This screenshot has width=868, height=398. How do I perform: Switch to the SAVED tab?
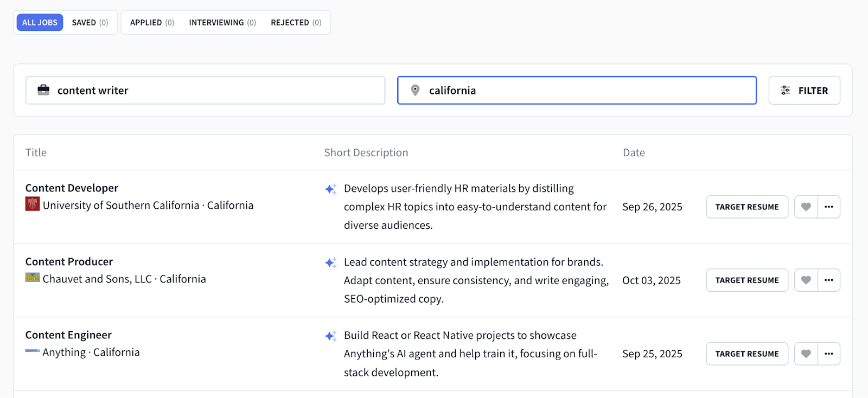click(90, 22)
